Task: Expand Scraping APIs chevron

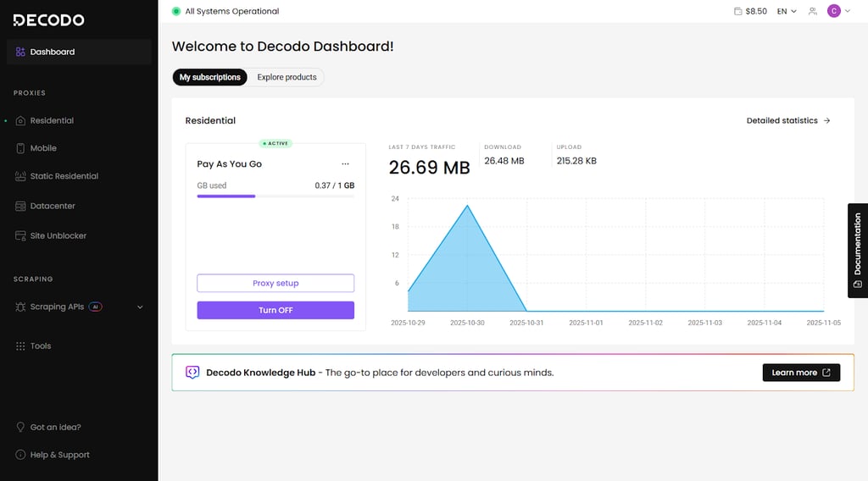Action: point(140,307)
